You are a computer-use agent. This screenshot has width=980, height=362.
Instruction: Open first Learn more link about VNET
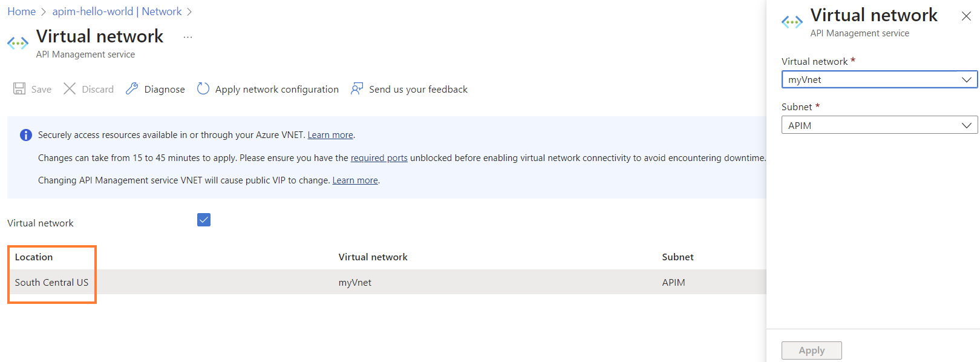pyautogui.click(x=330, y=135)
